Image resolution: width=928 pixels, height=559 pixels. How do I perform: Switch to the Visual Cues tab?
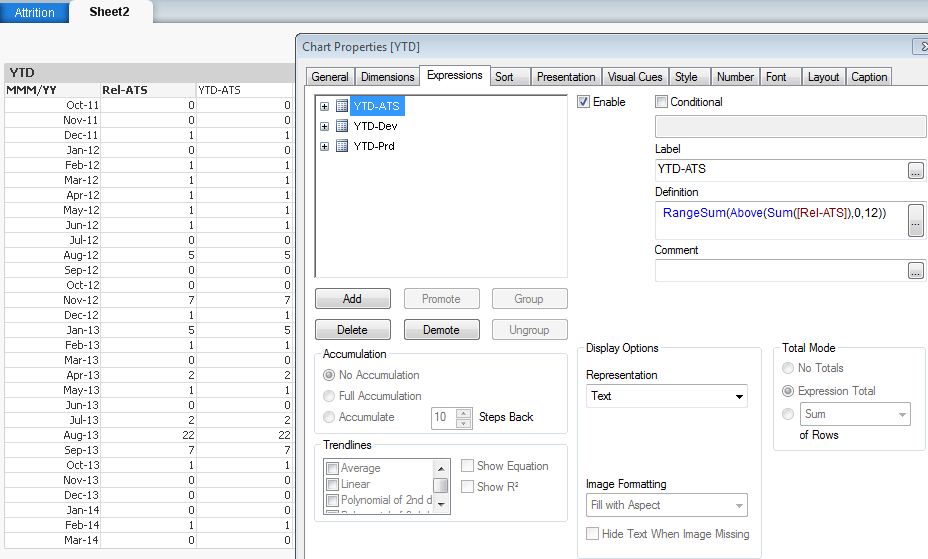635,77
